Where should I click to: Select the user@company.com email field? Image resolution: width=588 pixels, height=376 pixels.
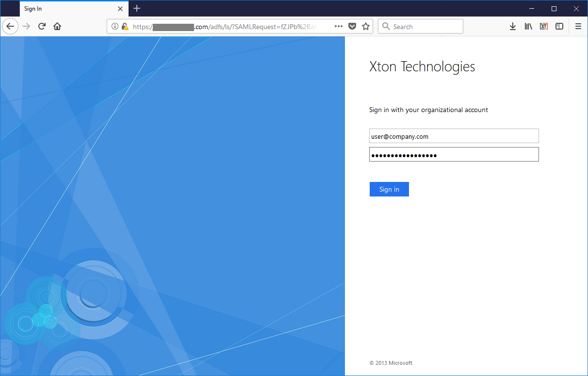coord(454,136)
